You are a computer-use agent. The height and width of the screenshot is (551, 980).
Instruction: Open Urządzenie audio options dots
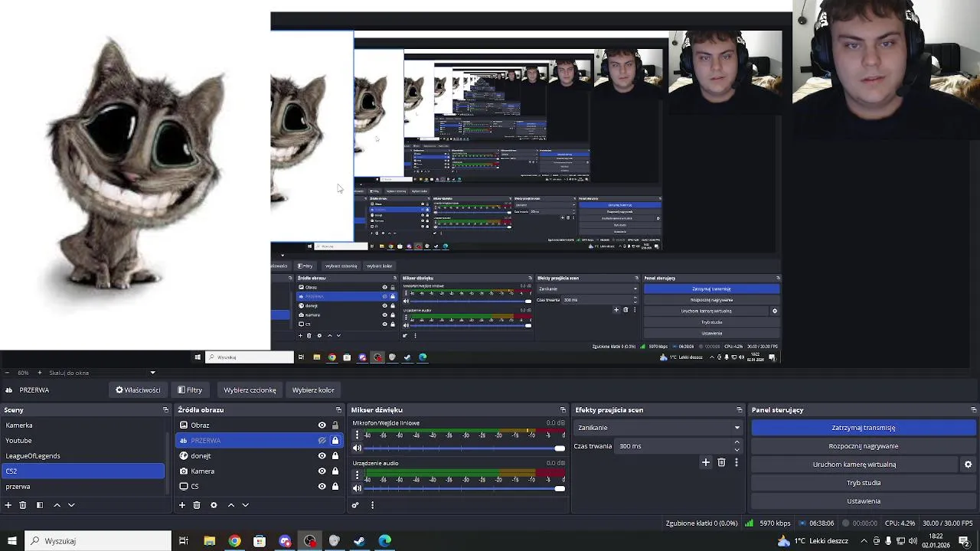[357, 475]
